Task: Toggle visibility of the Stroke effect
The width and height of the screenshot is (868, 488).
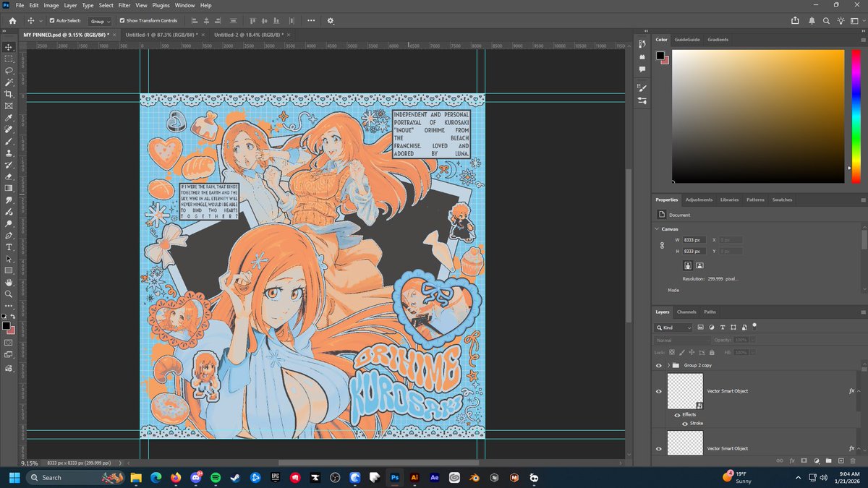Action: tap(684, 424)
